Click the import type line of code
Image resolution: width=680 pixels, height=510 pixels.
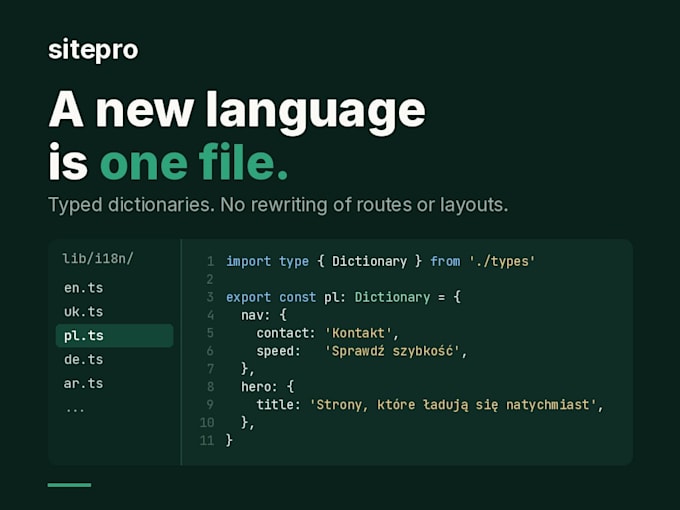(x=381, y=261)
